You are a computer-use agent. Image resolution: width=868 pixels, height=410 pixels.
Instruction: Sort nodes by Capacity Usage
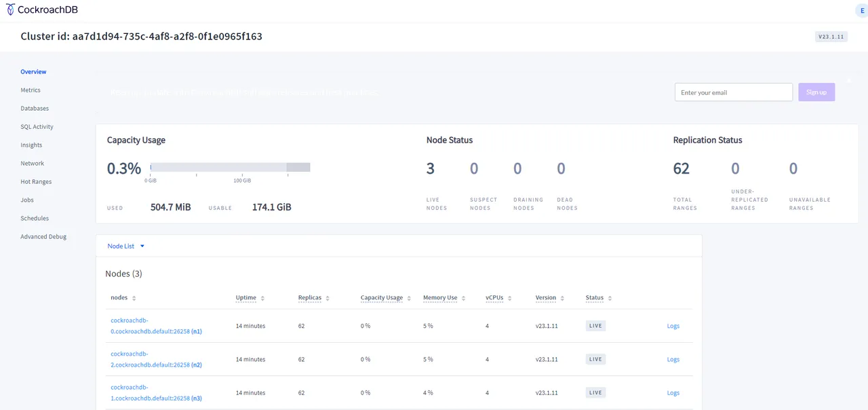coord(386,298)
